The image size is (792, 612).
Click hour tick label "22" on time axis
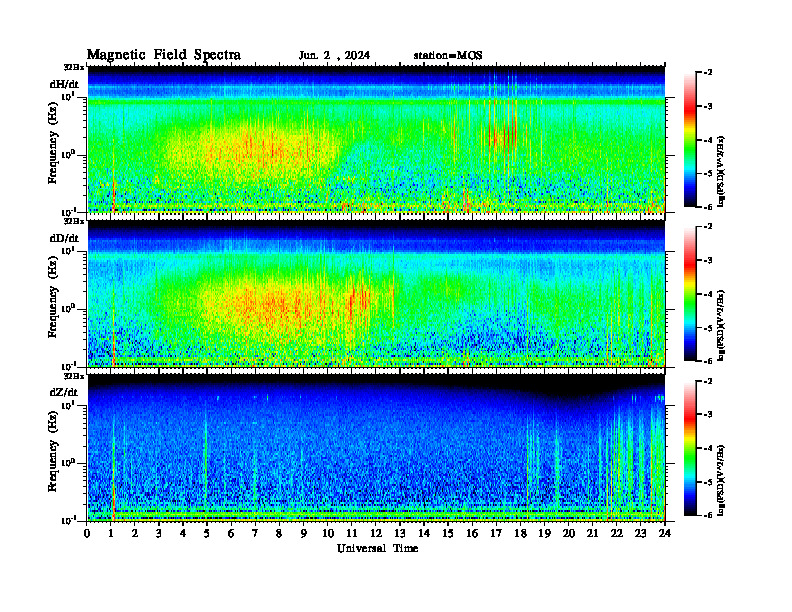616,534
